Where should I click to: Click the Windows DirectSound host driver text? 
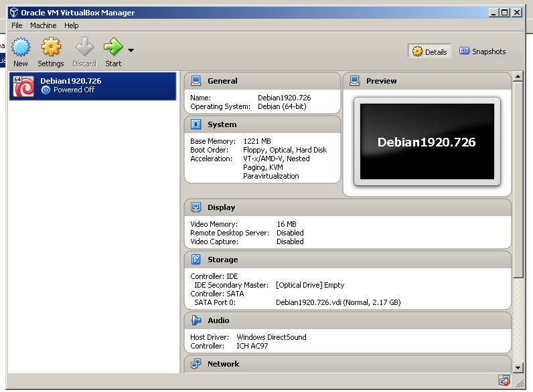coord(271,337)
